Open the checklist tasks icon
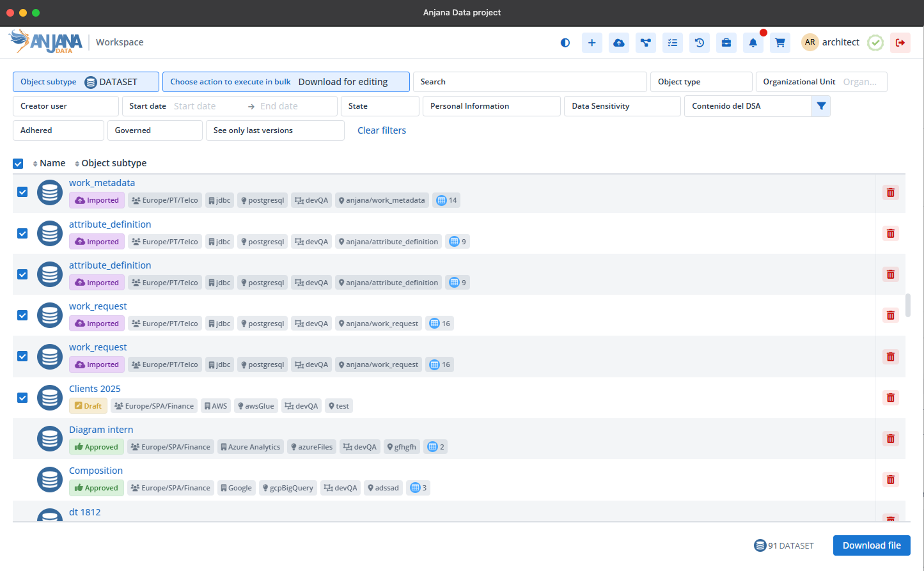924x571 pixels. pos(673,43)
